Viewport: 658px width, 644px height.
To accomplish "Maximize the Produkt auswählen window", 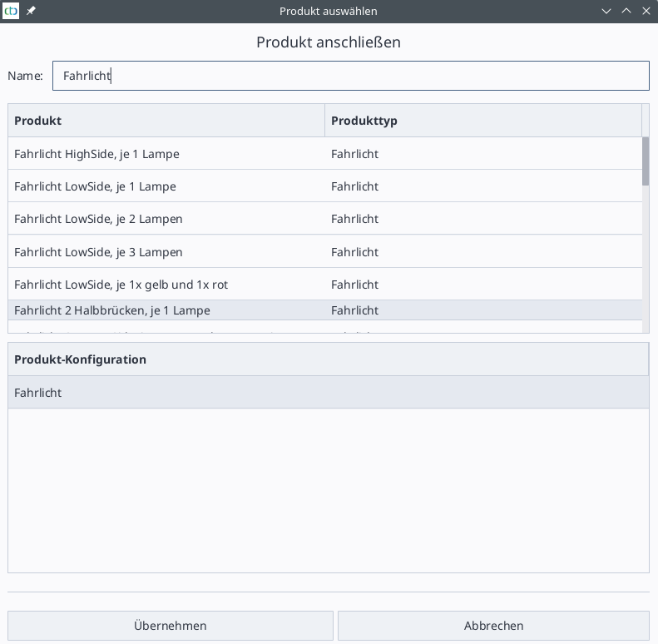I will tap(626, 11).
